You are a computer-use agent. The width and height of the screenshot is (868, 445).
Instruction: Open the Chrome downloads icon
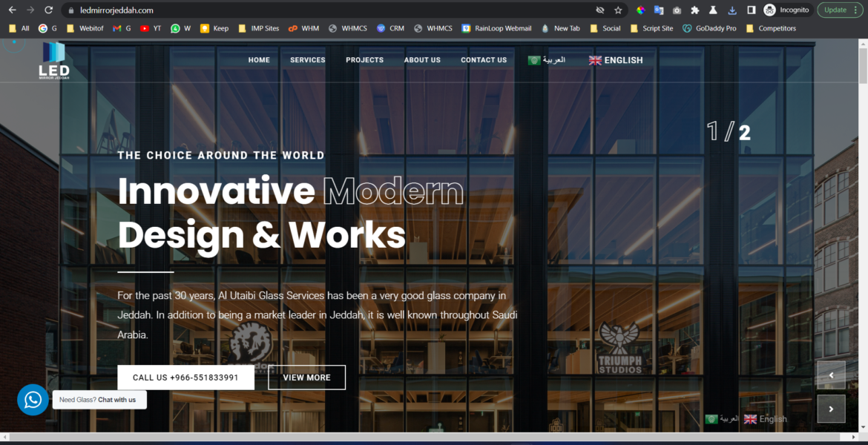point(732,10)
